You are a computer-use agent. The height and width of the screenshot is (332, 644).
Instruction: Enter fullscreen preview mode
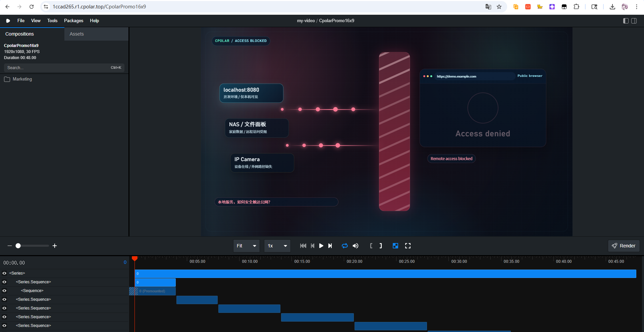(408, 246)
